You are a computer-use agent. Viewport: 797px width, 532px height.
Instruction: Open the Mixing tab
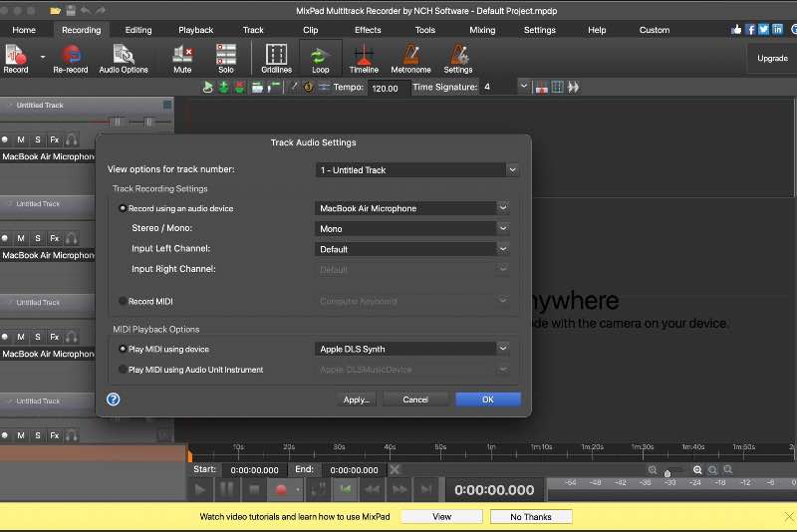pos(482,30)
